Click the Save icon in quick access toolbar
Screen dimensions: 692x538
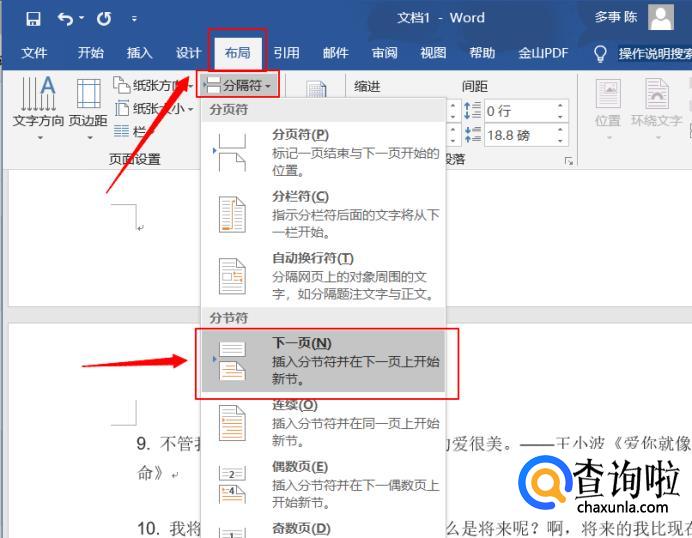[33, 19]
